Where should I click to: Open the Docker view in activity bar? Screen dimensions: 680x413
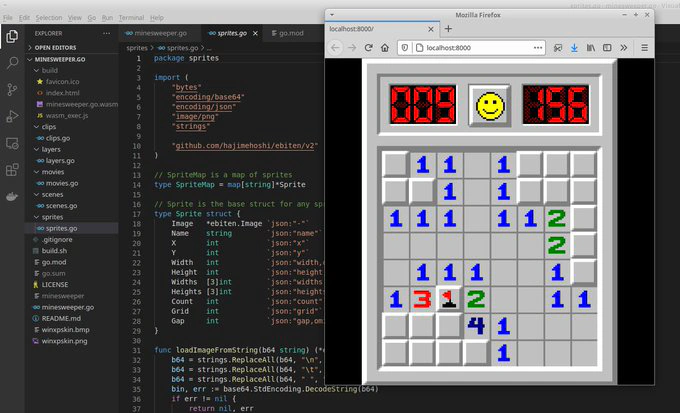(12, 197)
